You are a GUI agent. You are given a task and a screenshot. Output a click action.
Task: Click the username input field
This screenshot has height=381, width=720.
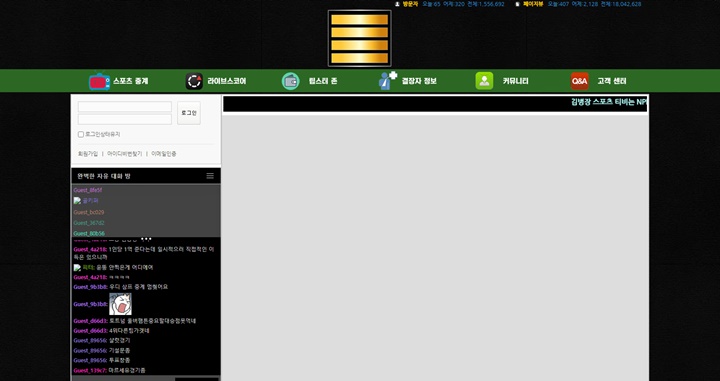[x=124, y=106]
